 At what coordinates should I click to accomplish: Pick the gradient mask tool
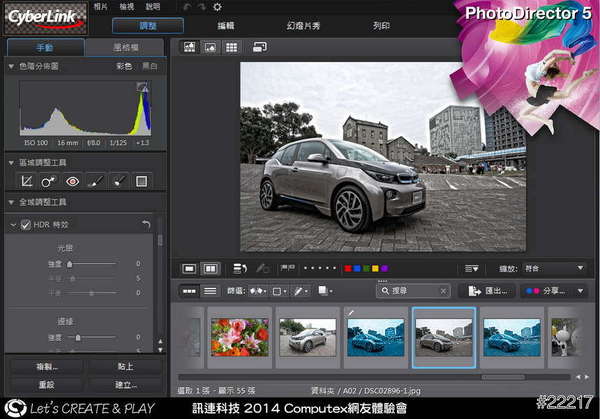[141, 181]
